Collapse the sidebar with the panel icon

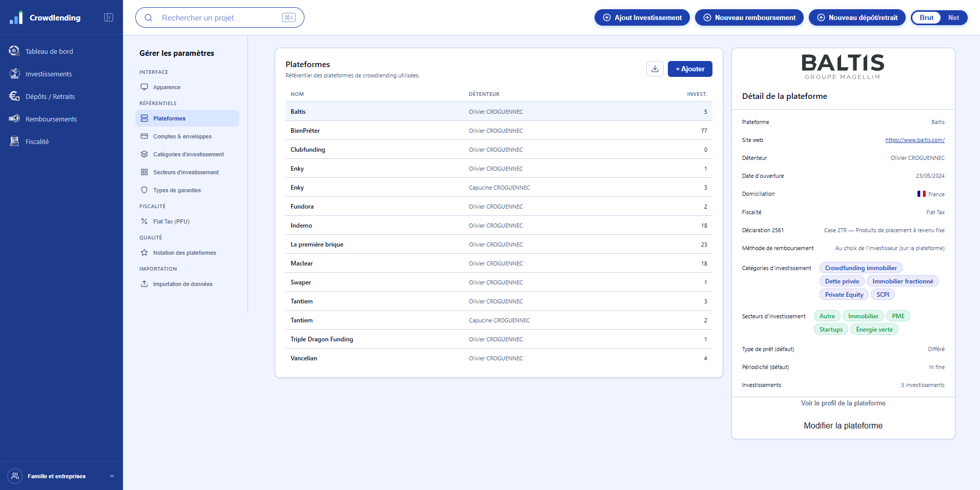(109, 17)
